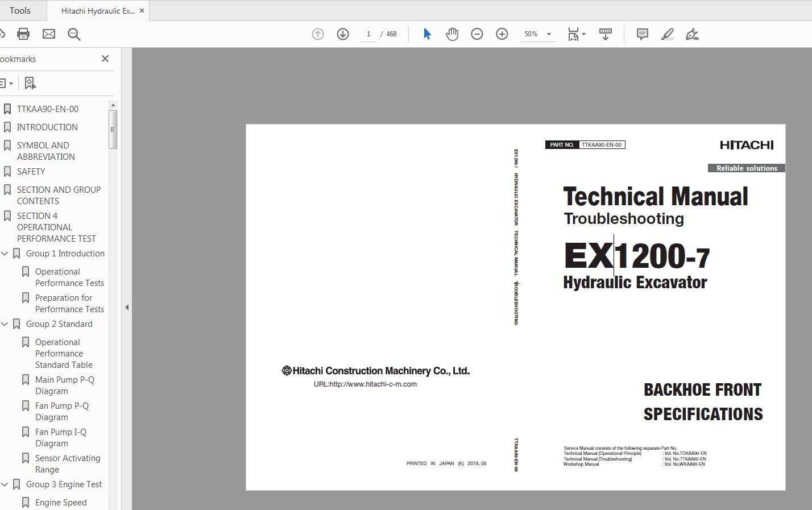Close the Bookmarks panel

tap(105, 59)
